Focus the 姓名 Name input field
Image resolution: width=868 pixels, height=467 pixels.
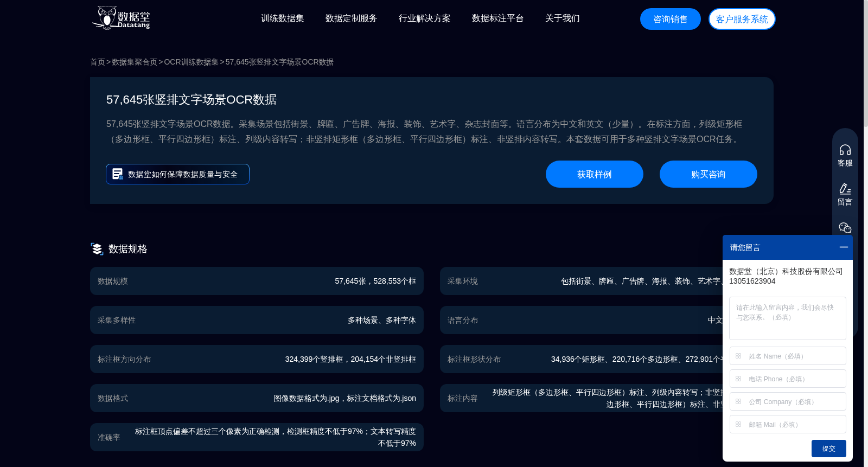tap(788, 356)
